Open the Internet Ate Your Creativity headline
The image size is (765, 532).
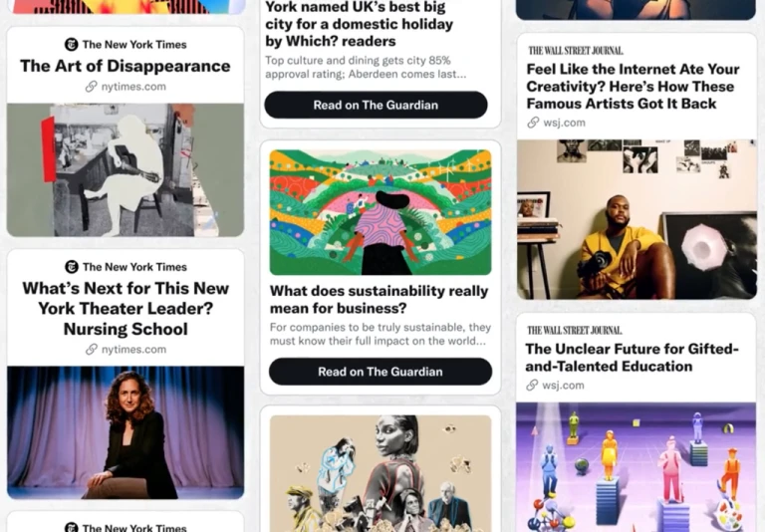pyautogui.click(x=633, y=87)
